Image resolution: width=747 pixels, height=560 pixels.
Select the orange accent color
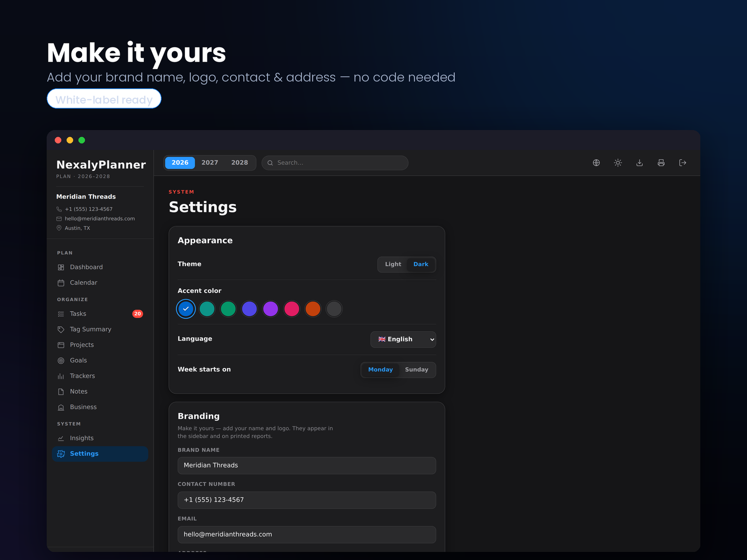coord(313,309)
